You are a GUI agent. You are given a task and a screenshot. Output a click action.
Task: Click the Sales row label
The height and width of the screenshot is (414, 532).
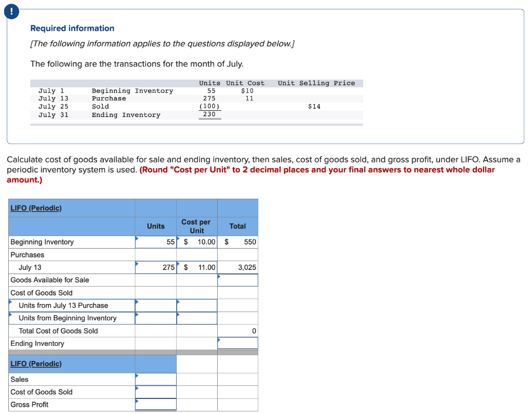point(19,379)
